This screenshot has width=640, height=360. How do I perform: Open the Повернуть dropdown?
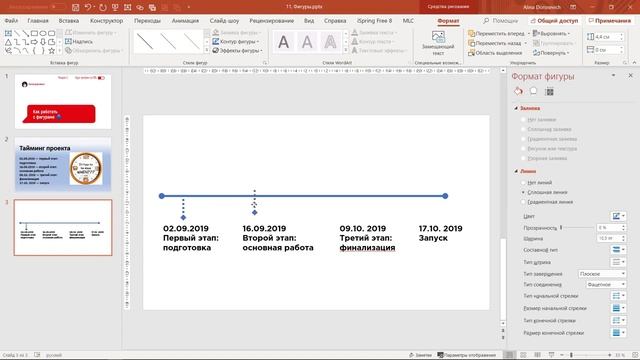pos(551,53)
